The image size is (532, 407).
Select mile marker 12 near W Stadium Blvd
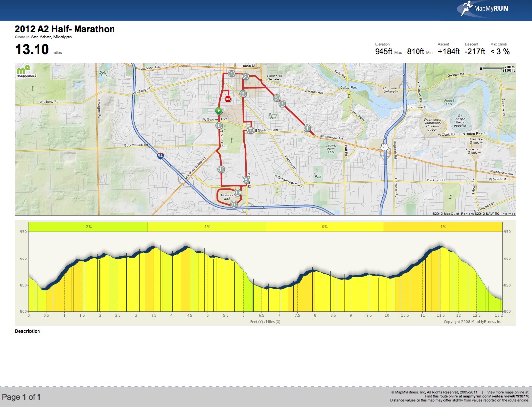click(x=219, y=125)
